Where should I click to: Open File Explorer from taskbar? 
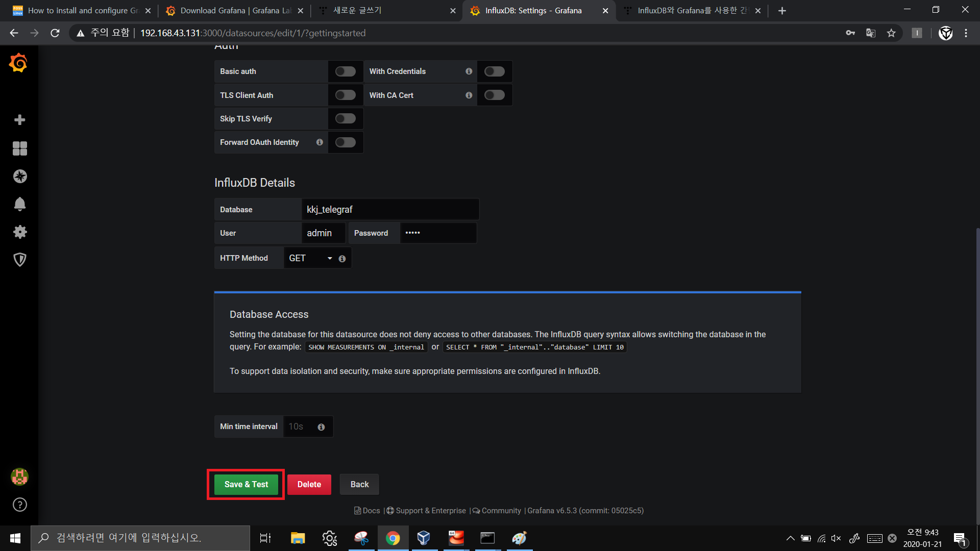[298, 538]
